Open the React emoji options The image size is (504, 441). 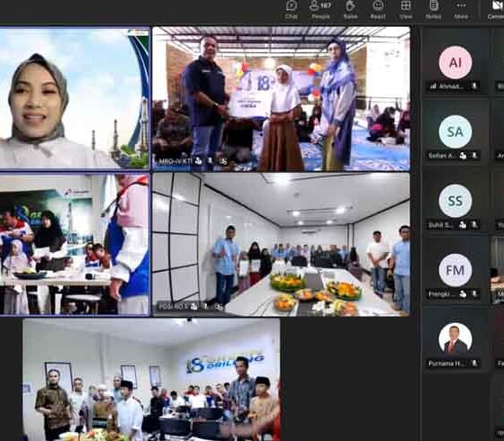378,10
